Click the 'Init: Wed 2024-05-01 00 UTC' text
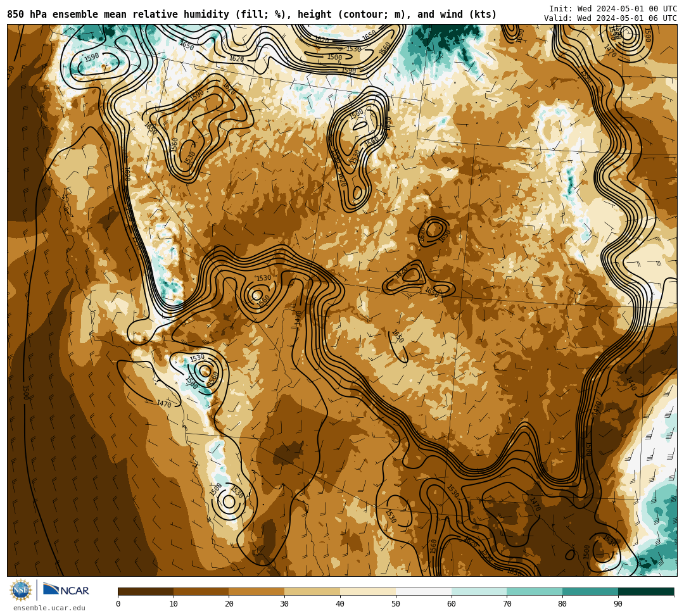Viewport: 684px width, 616px height. [x=613, y=9]
